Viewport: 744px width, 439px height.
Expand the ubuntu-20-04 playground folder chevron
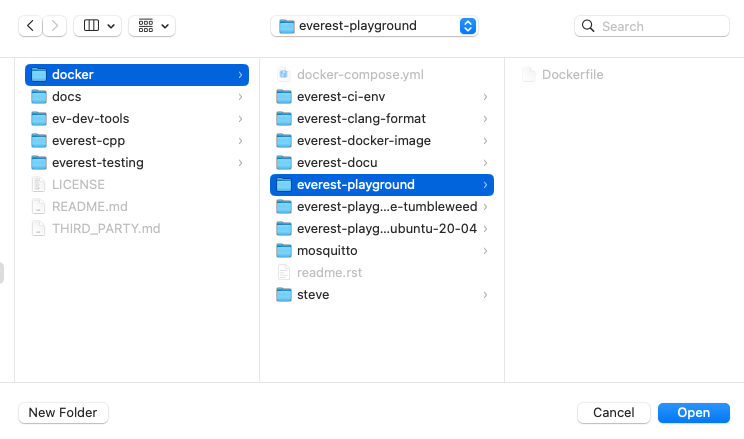485,229
